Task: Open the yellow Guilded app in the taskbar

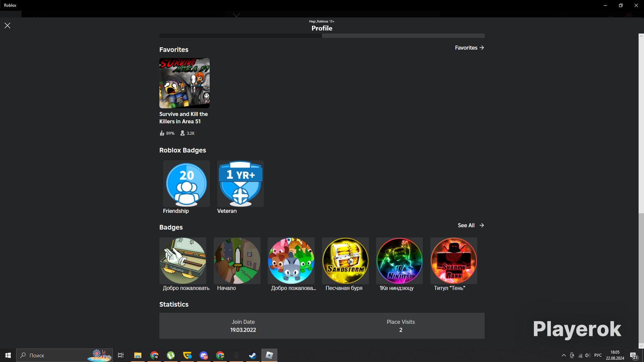Action: tap(187, 355)
